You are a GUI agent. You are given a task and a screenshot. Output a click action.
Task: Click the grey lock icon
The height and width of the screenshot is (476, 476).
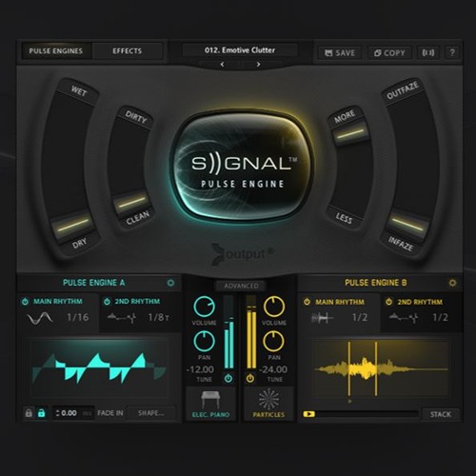point(29,413)
